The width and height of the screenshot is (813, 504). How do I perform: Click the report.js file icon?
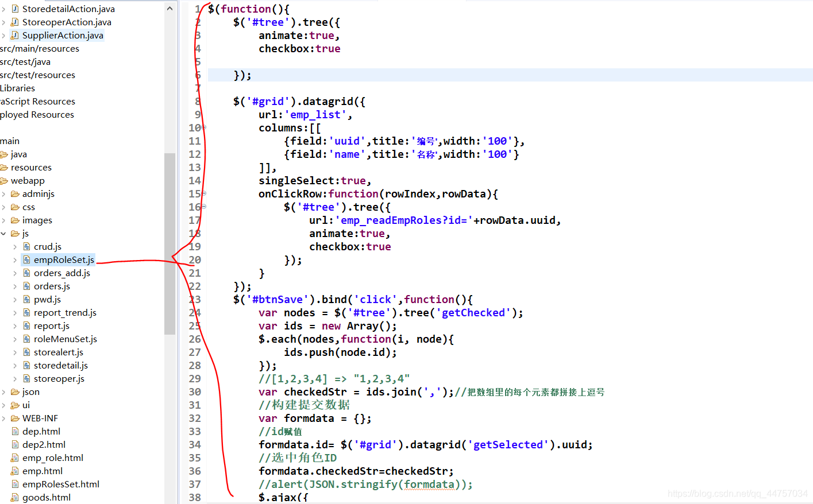[26, 325]
